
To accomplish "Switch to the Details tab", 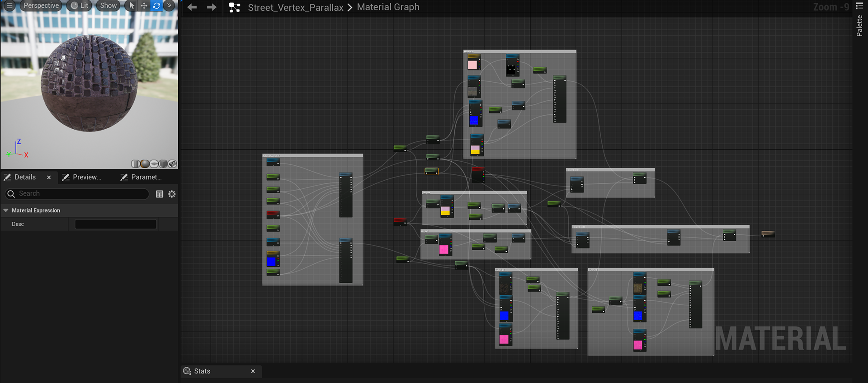I will point(25,177).
